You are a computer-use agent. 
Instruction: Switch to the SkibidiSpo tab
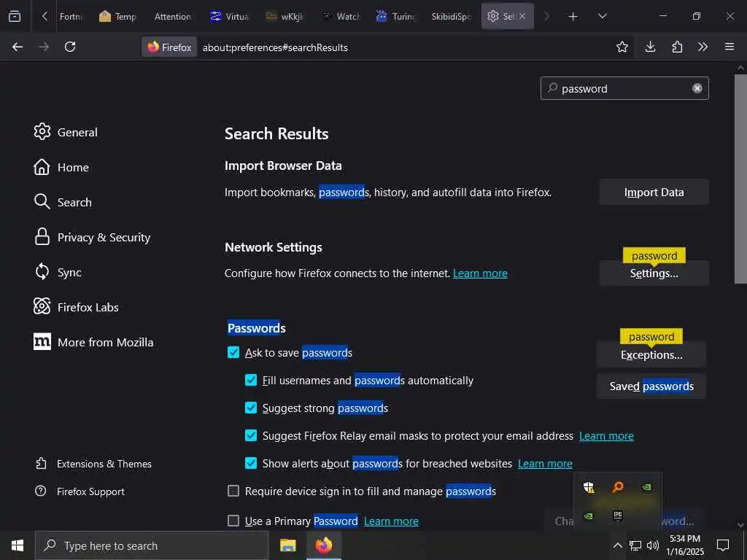[451, 17]
